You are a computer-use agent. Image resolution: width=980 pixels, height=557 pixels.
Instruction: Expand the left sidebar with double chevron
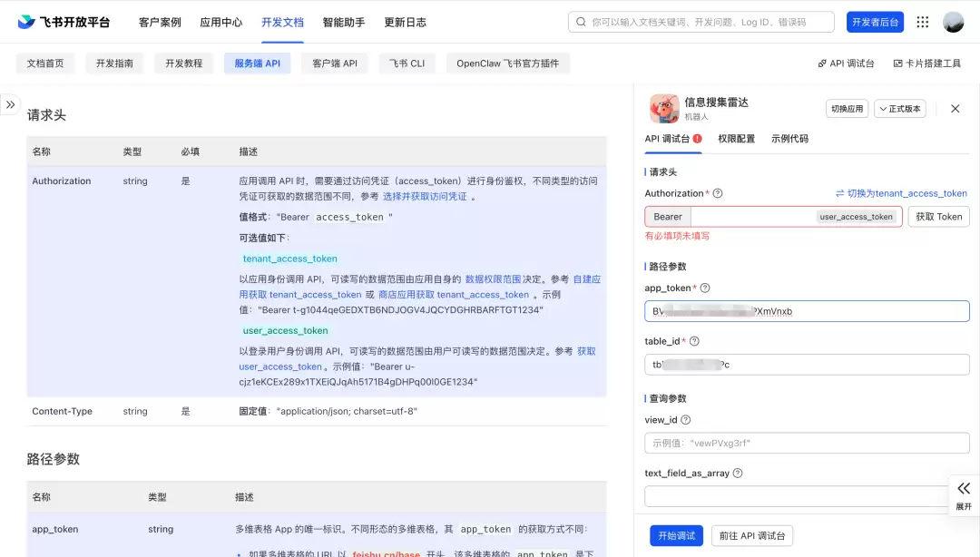11,104
